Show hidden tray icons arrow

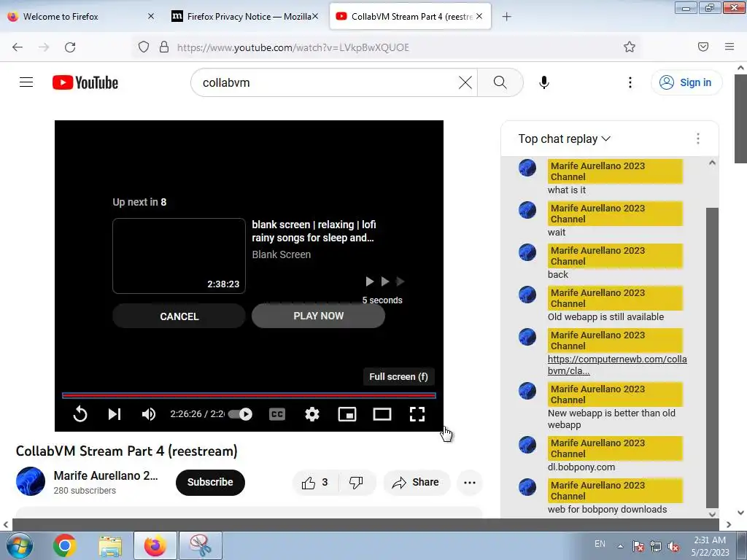(x=620, y=546)
